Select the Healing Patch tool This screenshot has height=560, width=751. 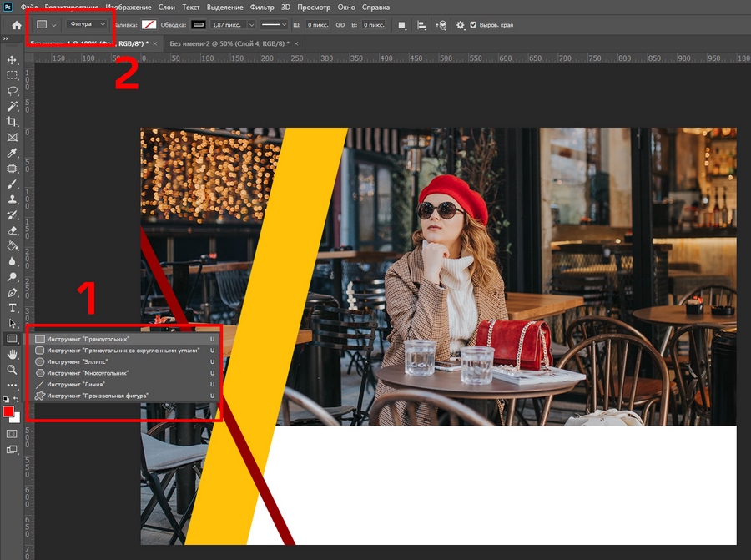click(12, 169)
